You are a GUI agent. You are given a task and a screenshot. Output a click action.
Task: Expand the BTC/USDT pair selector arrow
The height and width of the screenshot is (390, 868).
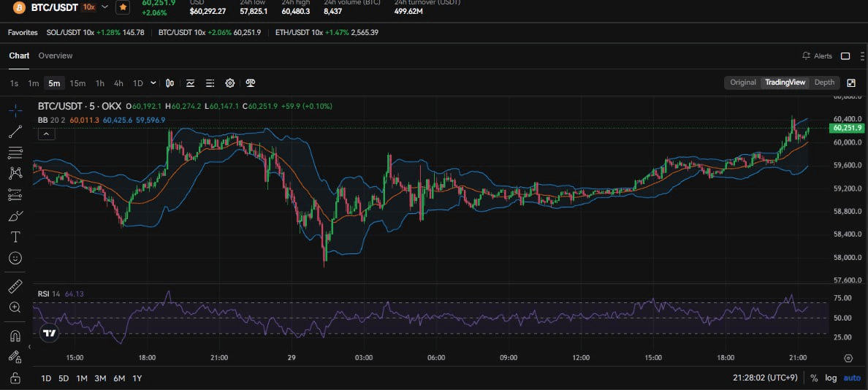(x=104, y=7)
